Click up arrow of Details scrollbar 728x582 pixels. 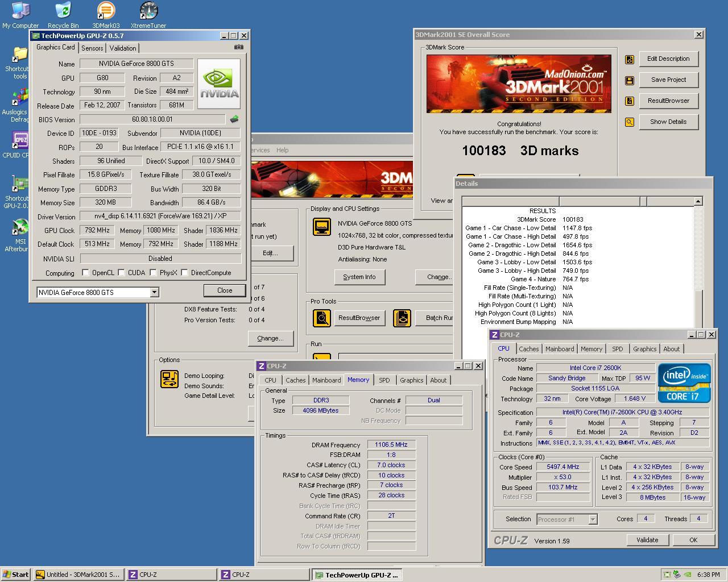[x=698, y=201]
